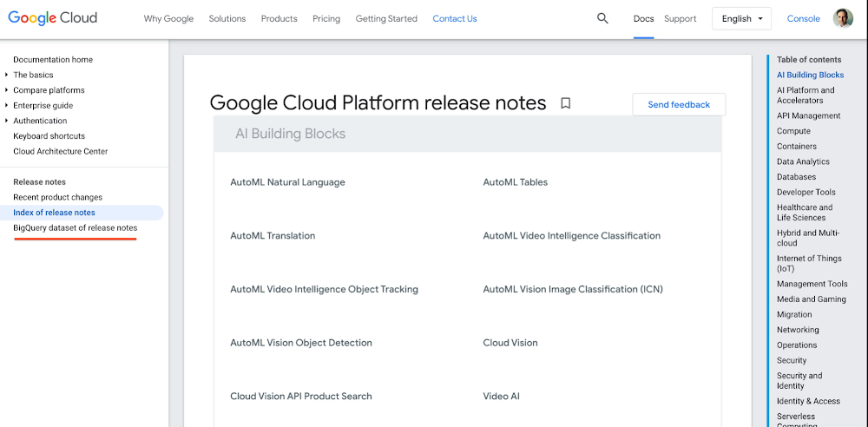This screenshot has width=868, height=427.
Task: Jump to Compute section
Action: pos(793,131)
